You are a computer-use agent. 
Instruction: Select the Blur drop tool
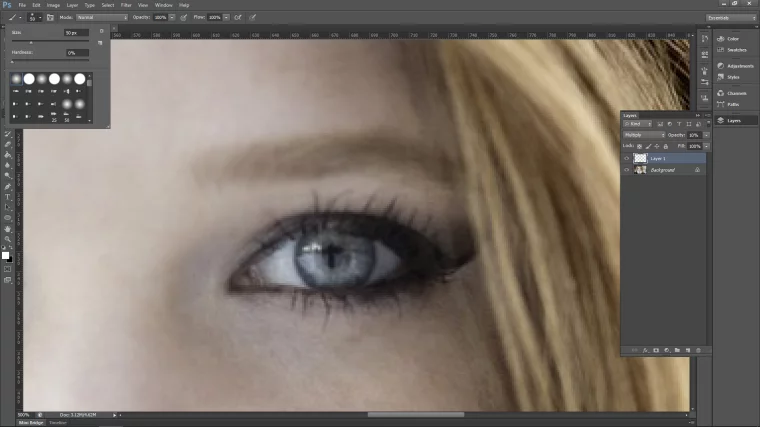coord(7,165)
